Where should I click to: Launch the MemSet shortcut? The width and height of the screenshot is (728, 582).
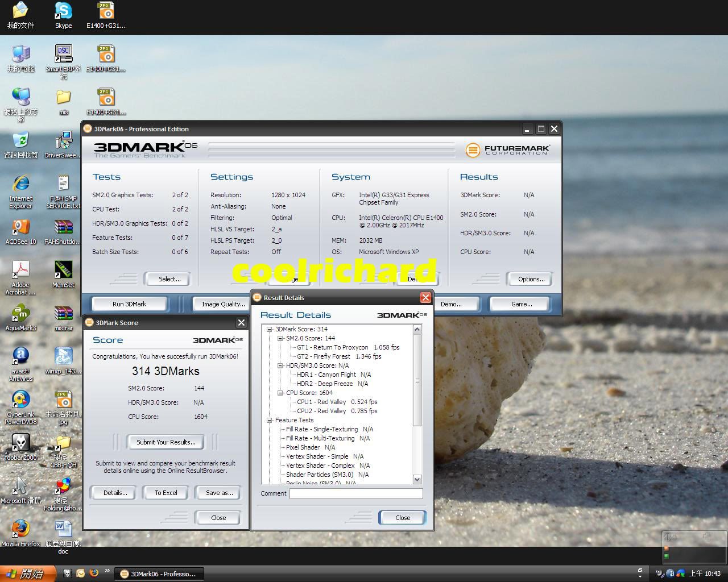63,275
